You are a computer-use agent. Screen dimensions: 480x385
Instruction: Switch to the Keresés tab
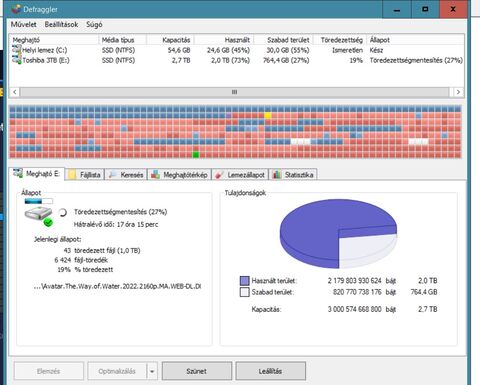[x=127, y=175]
